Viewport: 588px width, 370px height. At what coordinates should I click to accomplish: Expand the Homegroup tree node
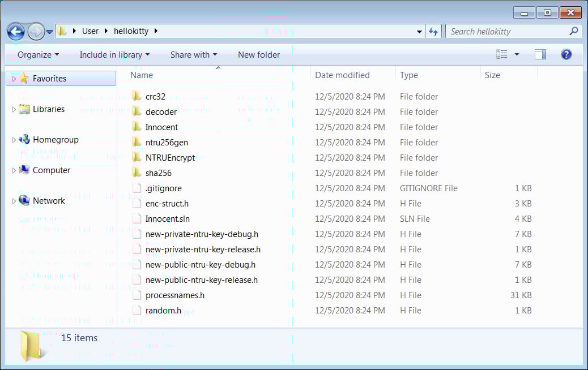[14, 140]
